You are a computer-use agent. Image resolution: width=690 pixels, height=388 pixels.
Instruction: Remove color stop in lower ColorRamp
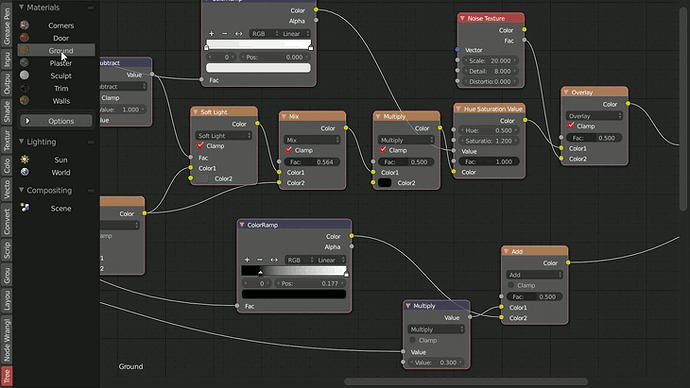click(260, 260)
